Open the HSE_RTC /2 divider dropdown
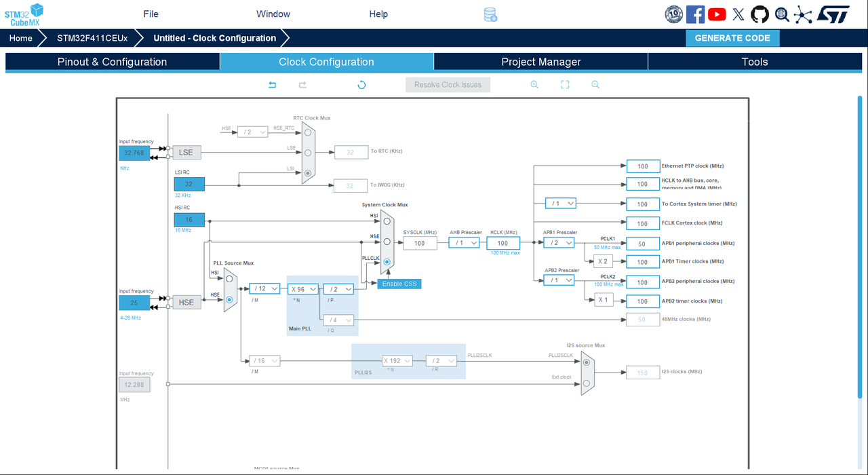868x475 pixels. [x=253, y=132]
